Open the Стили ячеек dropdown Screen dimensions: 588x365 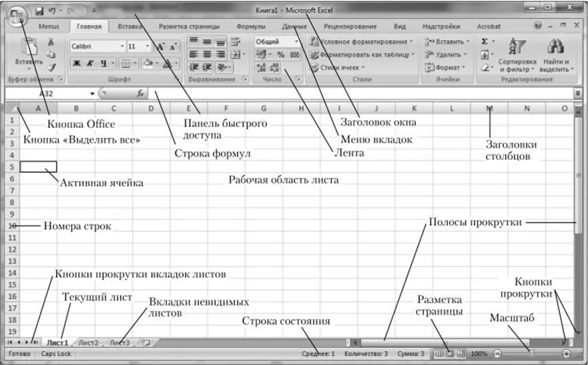tap(337, 68)
